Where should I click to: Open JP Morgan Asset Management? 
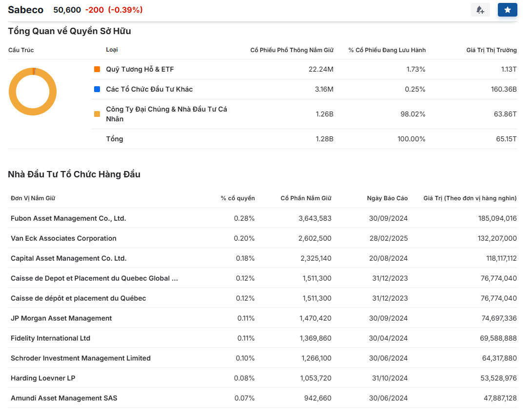tap(61, 318)
